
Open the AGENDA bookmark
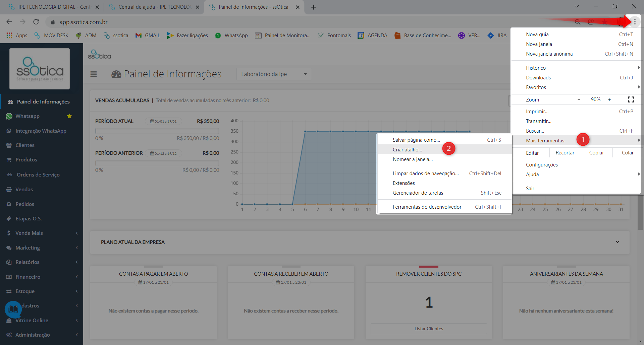(x=372, y=35)
